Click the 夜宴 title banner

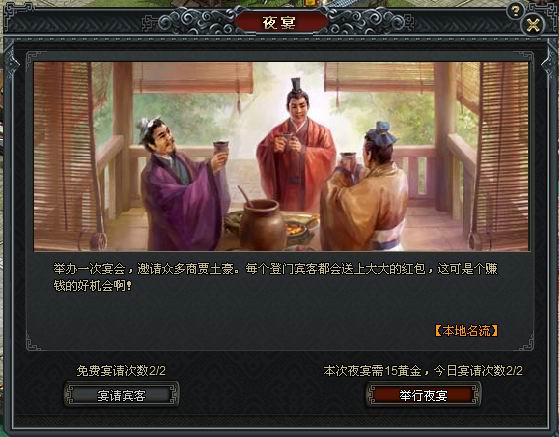[x=279, y=23]
